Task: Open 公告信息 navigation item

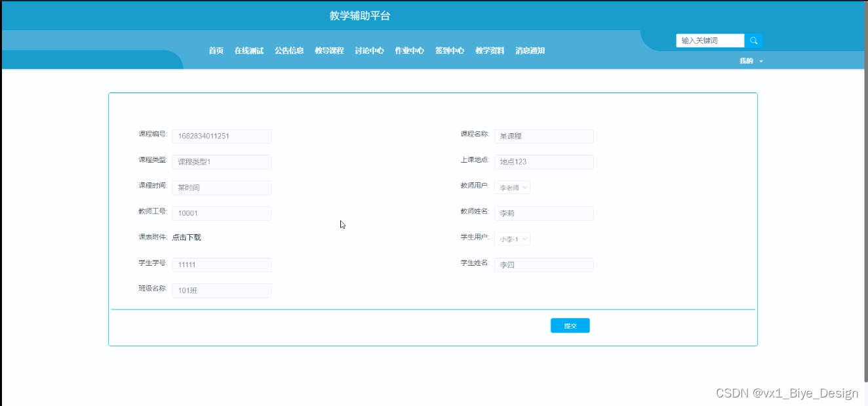Action: tap(289, 51)
